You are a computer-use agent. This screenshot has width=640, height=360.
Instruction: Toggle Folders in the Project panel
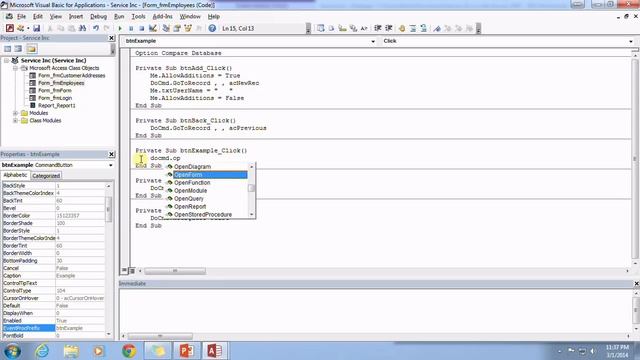(31, 49)
